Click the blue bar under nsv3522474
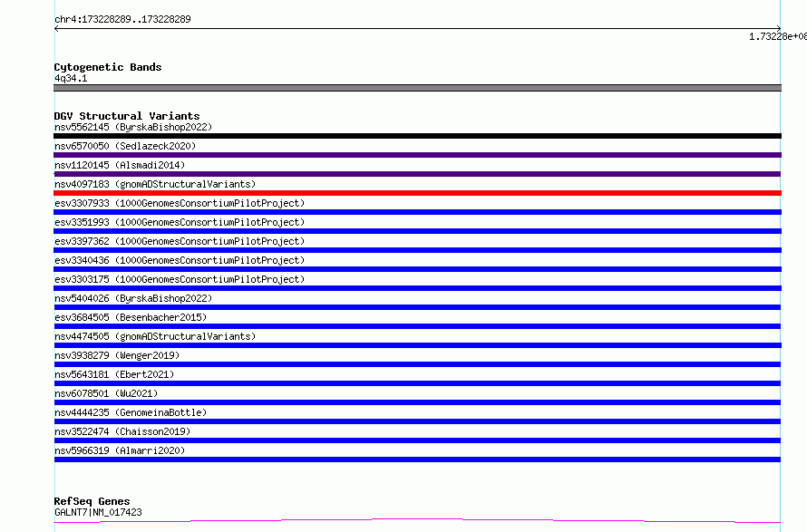Screen dimensions: 807x532 (x=417, y=440)
